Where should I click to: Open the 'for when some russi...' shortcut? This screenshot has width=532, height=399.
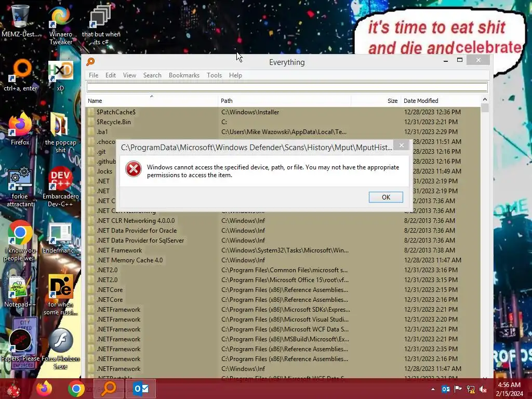[x=60, y=295]
